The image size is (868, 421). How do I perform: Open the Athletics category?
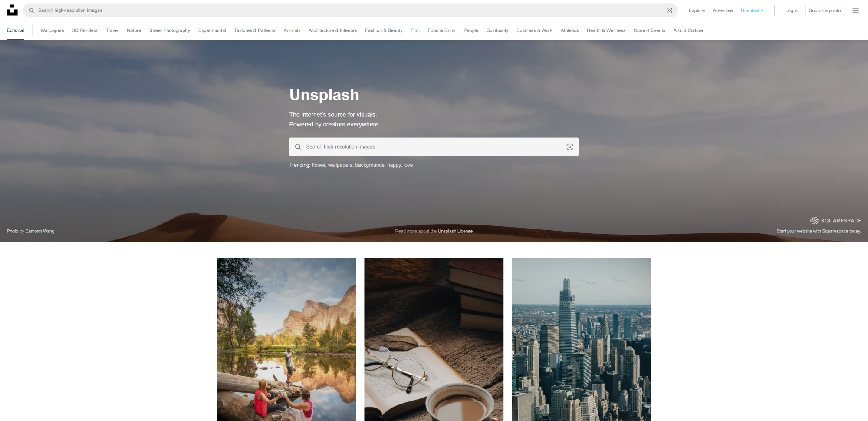pyautogui.click(x=569, y=30)
